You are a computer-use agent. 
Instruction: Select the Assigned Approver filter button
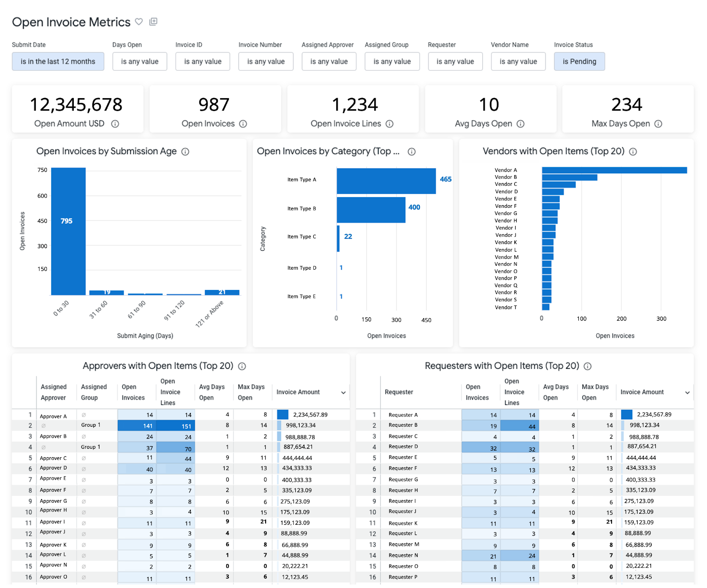[x=329, y=61]
